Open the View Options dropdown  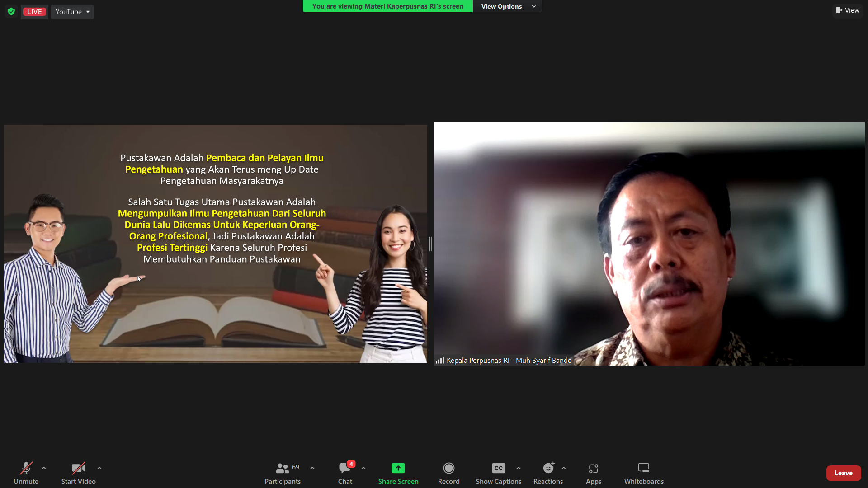pyautogui.click(x=508, y=6)
